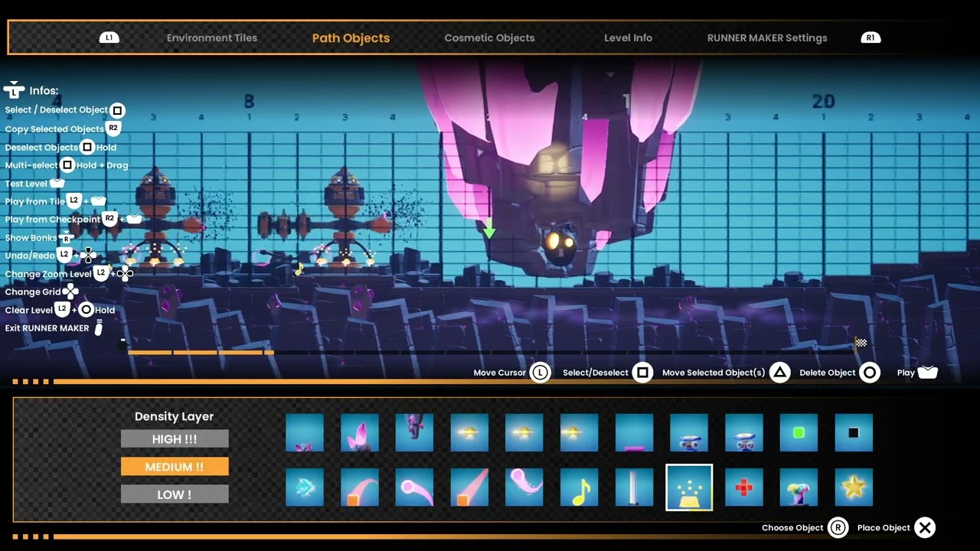Image resolution: width=980 pixels, height=551 pixels.
Task: Select the green square object
Action: 799,433
